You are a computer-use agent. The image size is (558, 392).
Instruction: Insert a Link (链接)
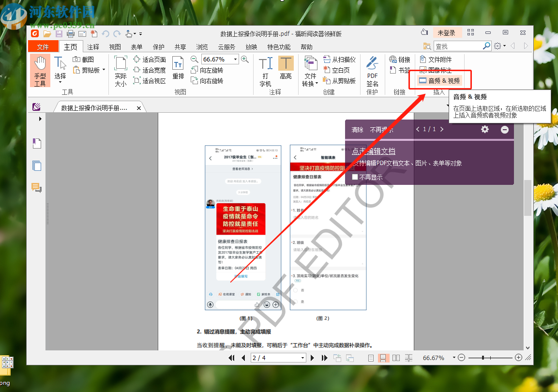(x=400, y=60)
